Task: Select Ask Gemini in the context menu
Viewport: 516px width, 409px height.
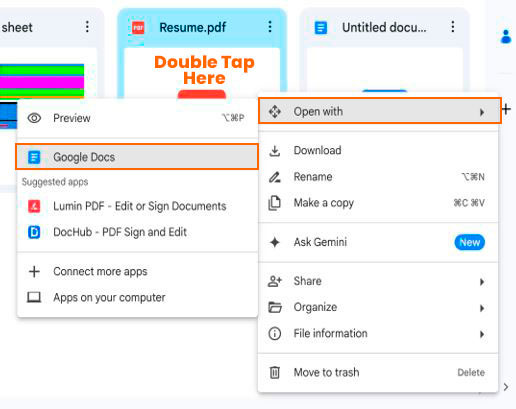Action: pyautogui.click(x=378, y=242)
